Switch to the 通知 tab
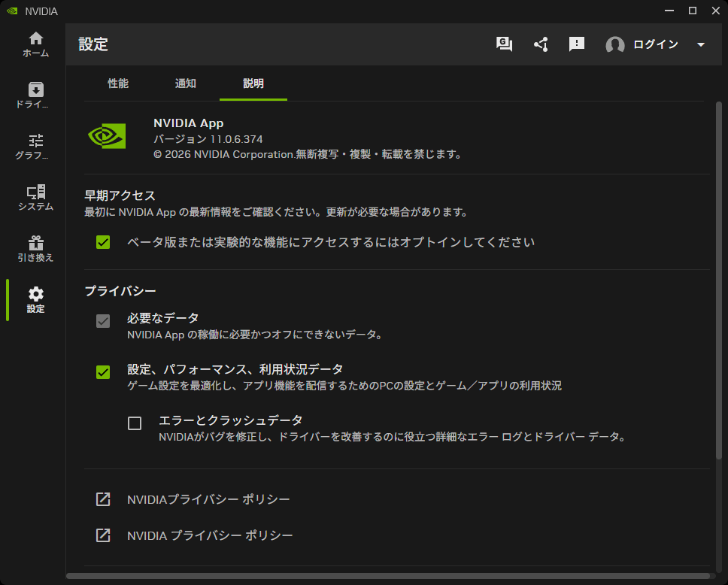The height and width of the screenshot is (585, 728). pos(186,83)
